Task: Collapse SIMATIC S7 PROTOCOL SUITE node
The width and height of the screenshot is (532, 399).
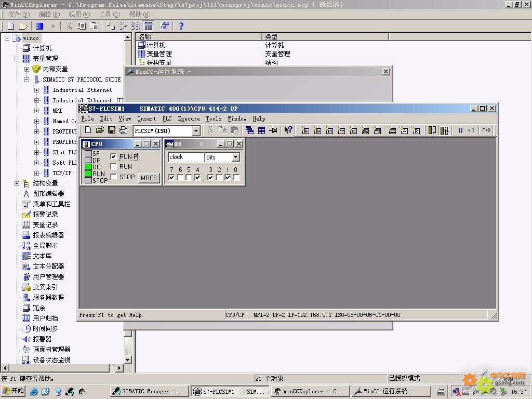Action: point(27,79)
